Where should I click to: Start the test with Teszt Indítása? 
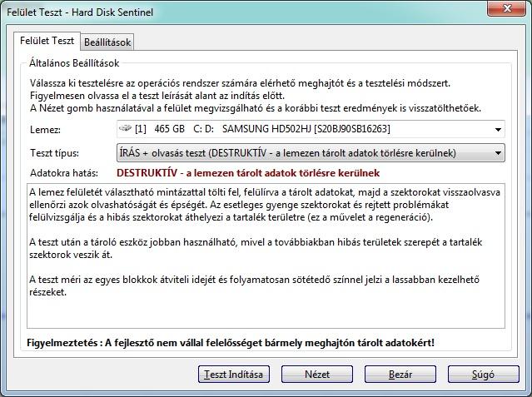[234, 375]
